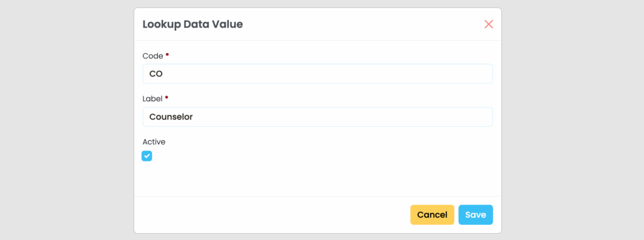Screen dimensions: 644x240
Task: Click the blue Save button
Action: [475, 215]
